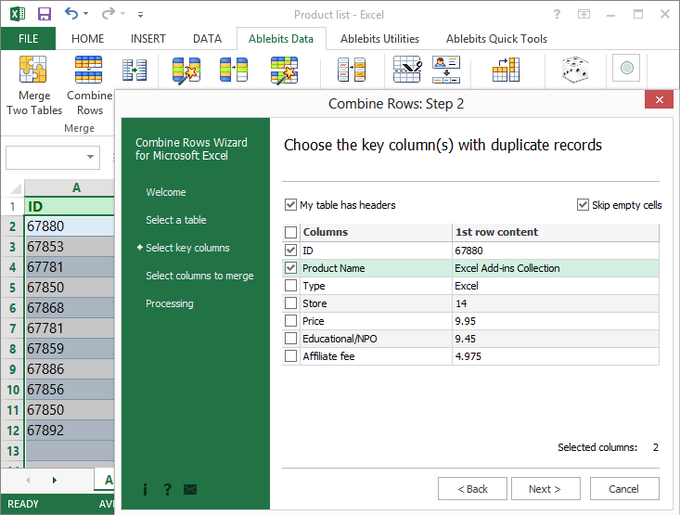Click the sheet tab scroll left arrow
Screen dimensions: 680x515
click(28, 480)
